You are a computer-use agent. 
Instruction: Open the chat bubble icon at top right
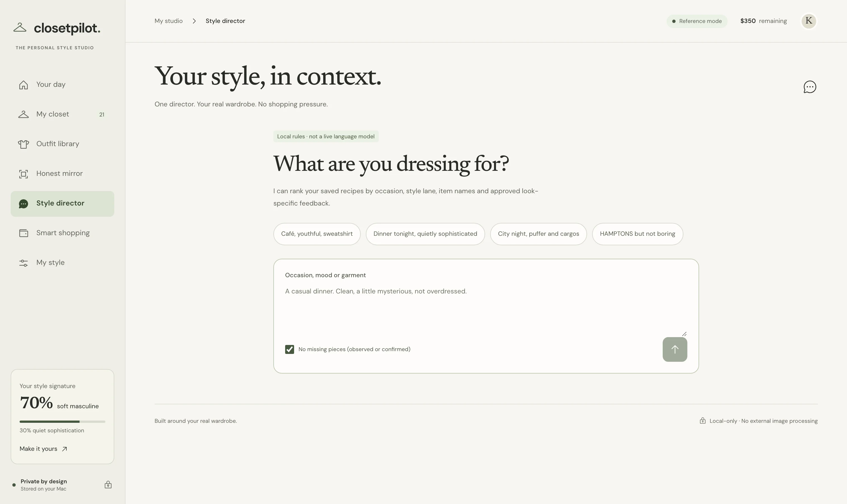click(x=810, y=87)
